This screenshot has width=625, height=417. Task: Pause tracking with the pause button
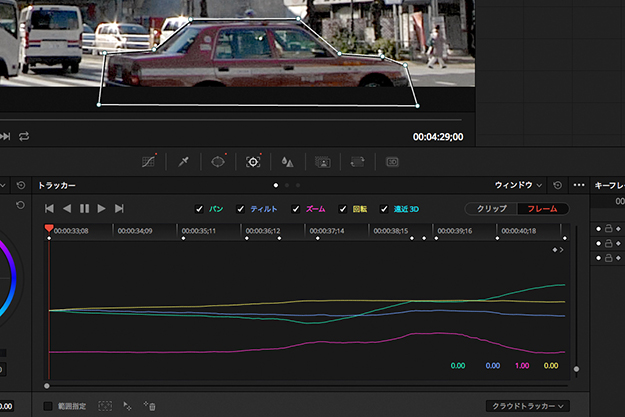84,208
